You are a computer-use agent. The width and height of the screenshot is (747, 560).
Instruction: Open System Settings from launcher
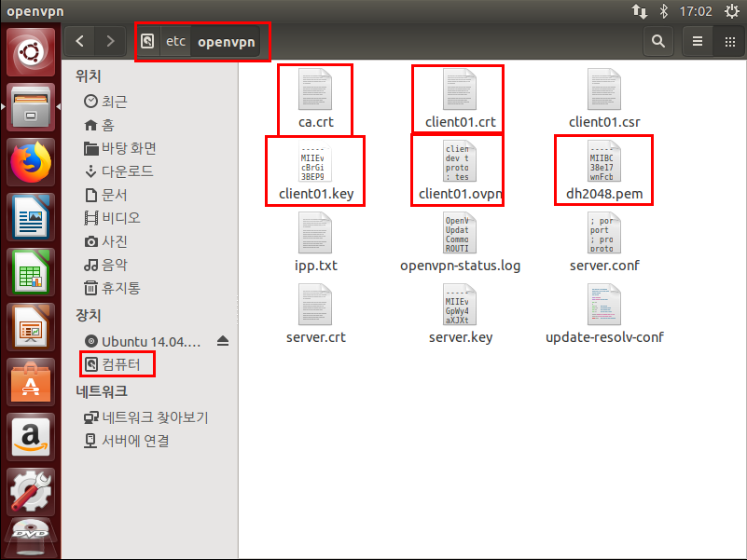coord(31,492)
